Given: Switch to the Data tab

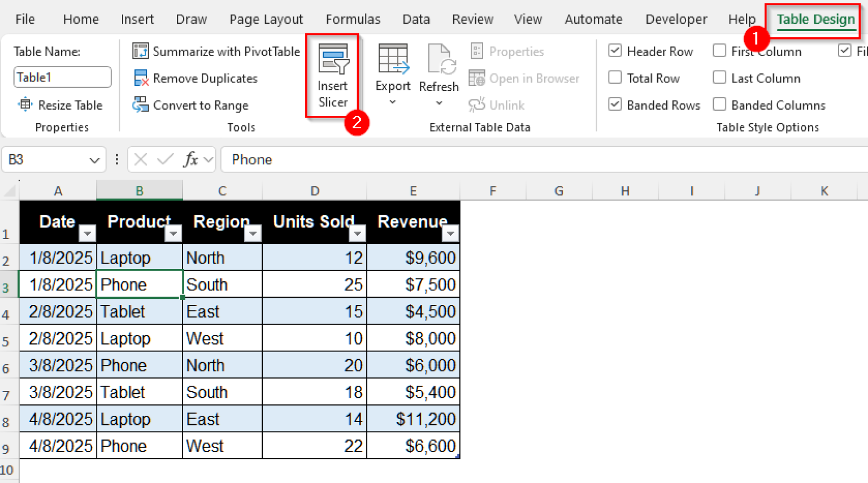Looking at the screenshot, I should 416,19.
